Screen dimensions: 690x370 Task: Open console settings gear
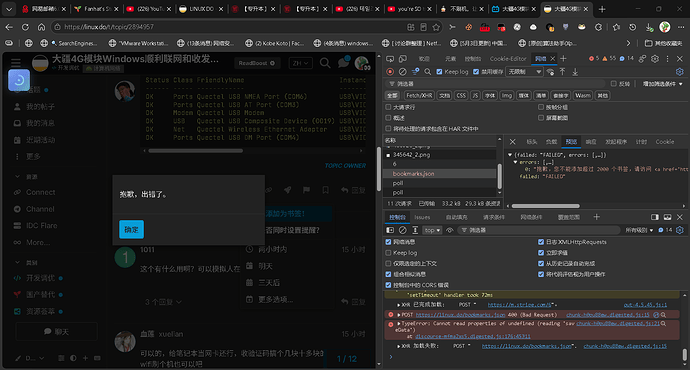[679, 230]
